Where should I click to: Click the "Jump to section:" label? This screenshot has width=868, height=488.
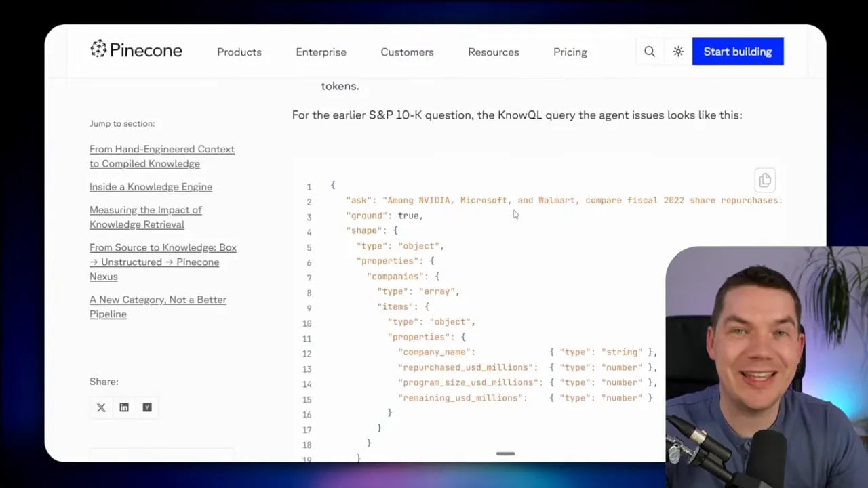pos(122,124)
